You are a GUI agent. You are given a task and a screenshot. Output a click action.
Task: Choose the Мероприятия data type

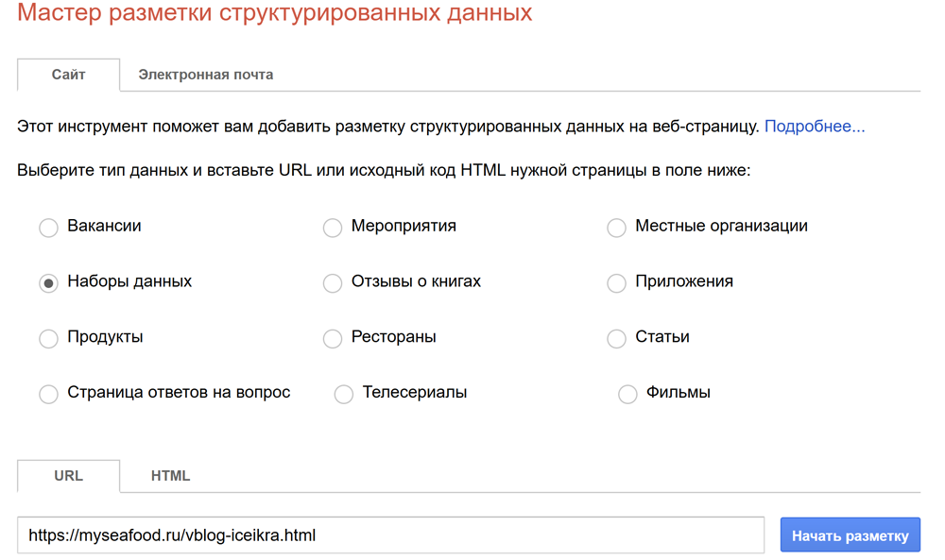pos(333,228)
